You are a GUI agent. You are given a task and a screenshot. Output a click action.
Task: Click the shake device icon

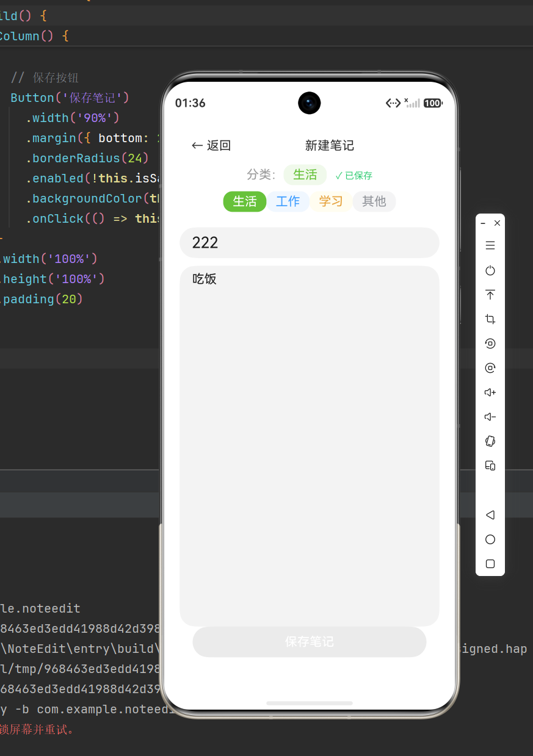point(490,441)
